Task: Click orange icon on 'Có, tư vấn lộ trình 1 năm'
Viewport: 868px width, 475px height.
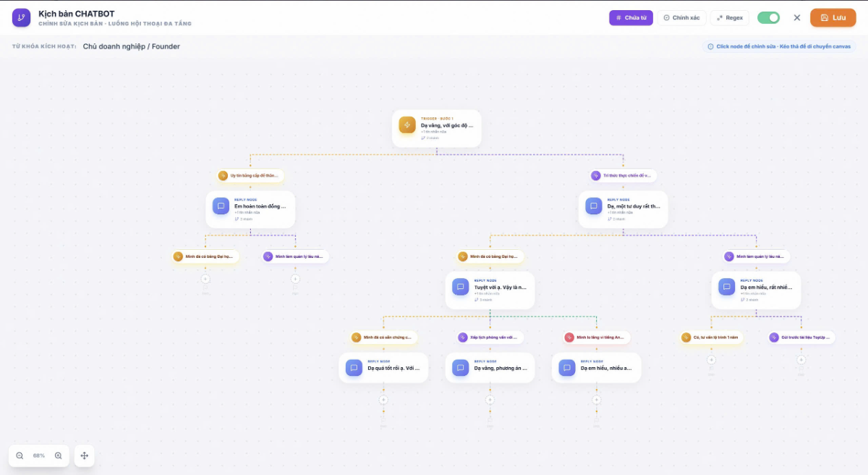Action: [686, 337]
